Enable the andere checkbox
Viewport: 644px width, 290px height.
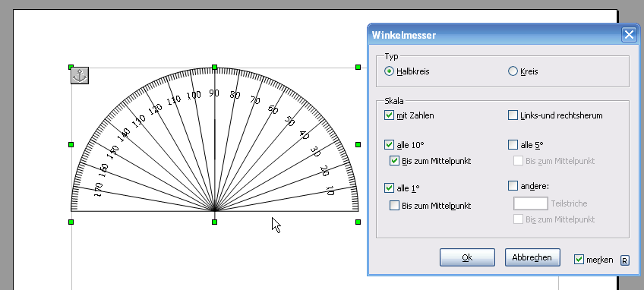tap(513, 186)
